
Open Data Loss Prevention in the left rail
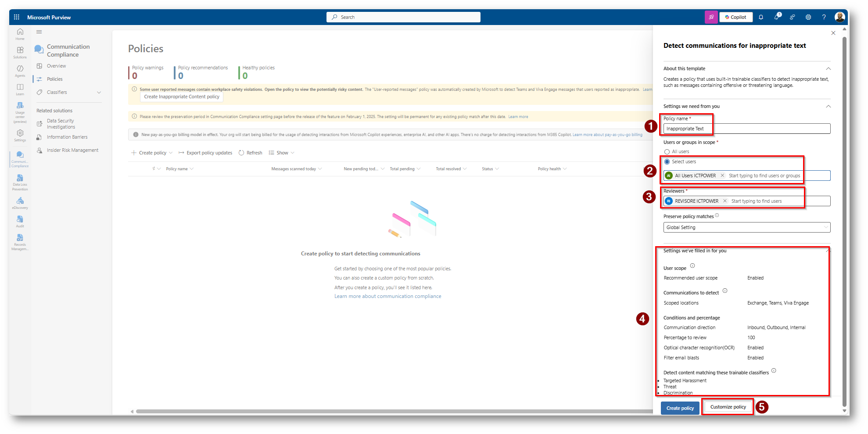point(20,183)
